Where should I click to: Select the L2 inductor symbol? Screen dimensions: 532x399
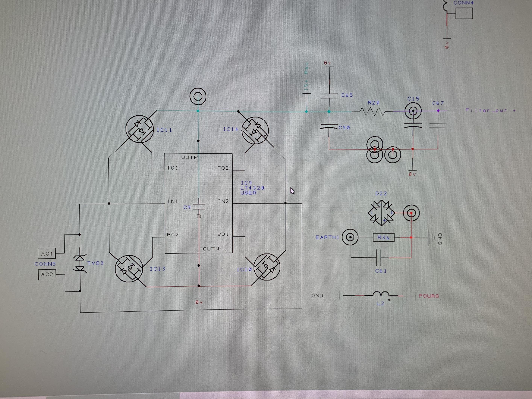click(x=381, y=294)
